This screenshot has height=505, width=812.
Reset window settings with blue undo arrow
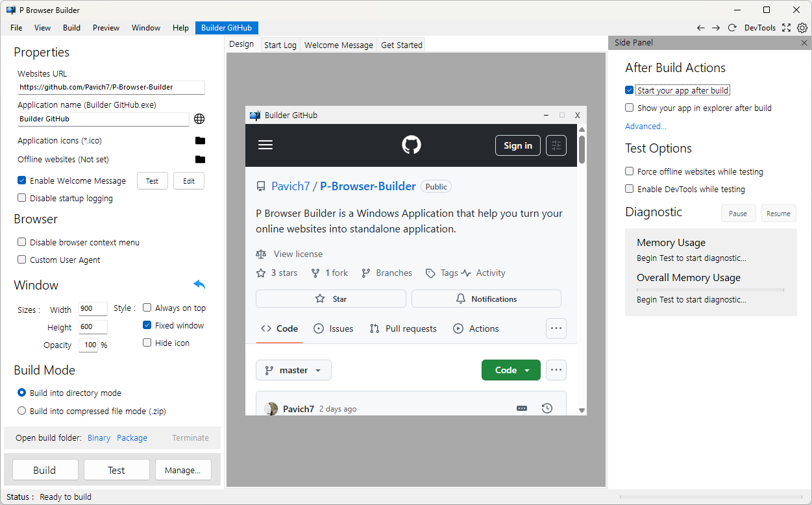pyautogui.click(x=199, y=284)
